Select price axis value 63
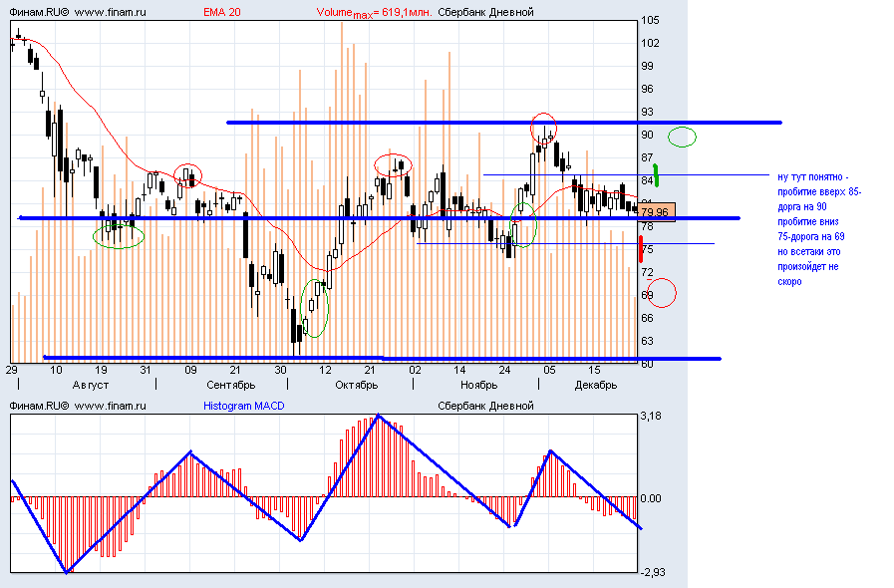The image size is (894, 588). [x=647, y=341]
